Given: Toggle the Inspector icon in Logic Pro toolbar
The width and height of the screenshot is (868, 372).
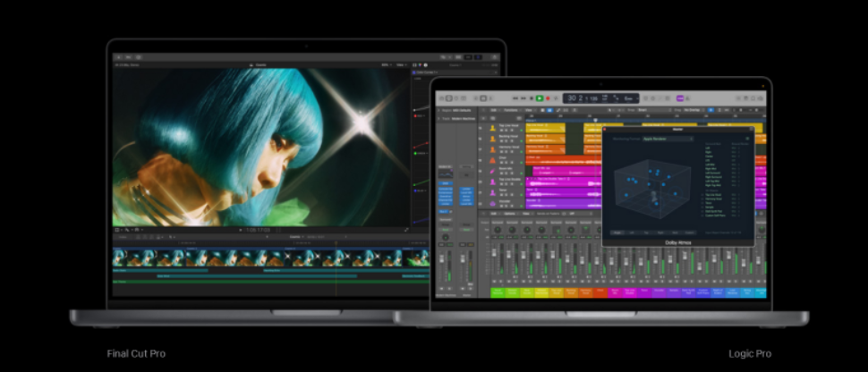Looking at the screenshot, I should click(449, 98).
